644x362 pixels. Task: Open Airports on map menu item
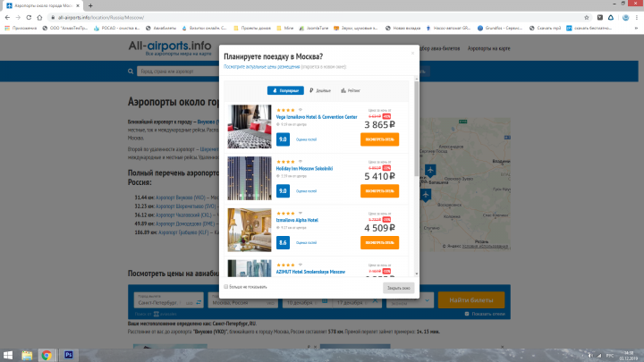488,48
